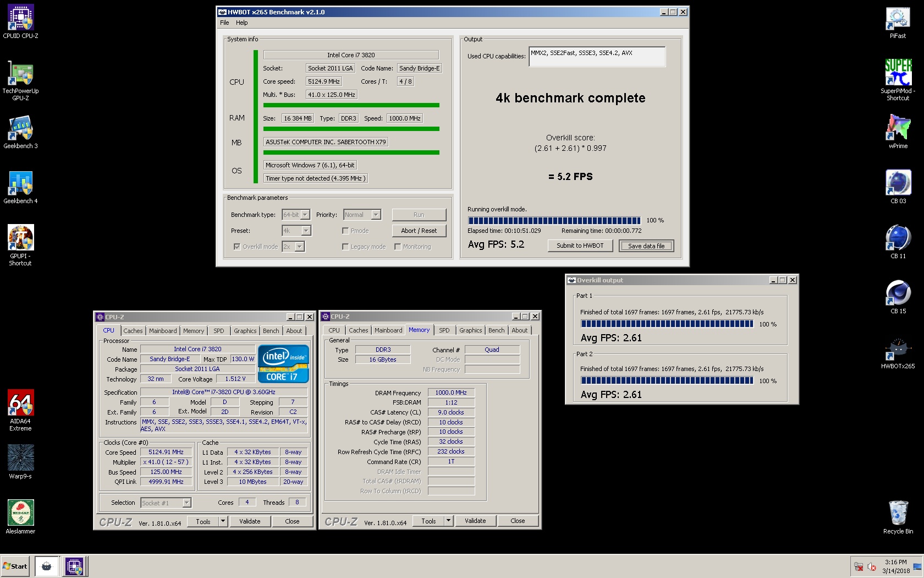Click the CAS# Latency 9.0 clocks value

451,412
